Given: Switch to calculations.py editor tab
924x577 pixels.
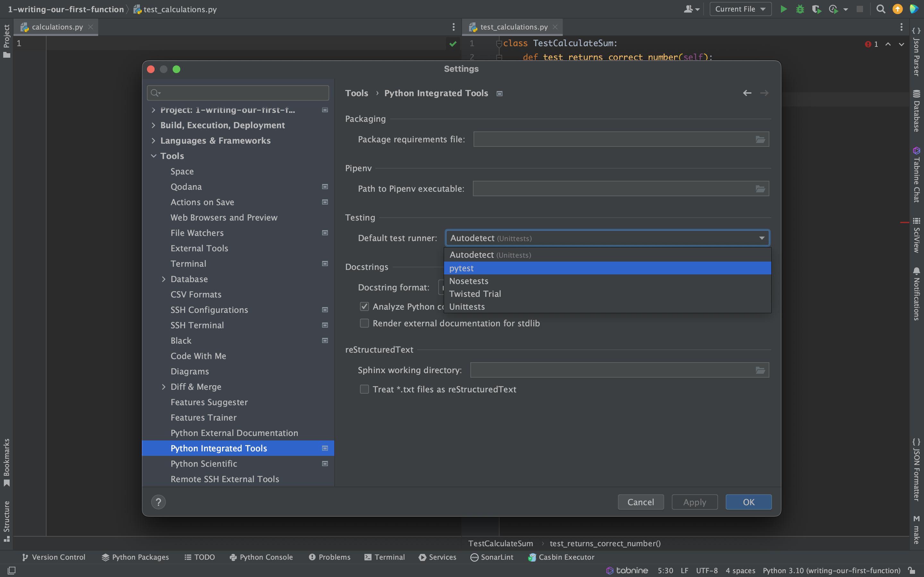Looking at the screenshot, I should 57,27.
